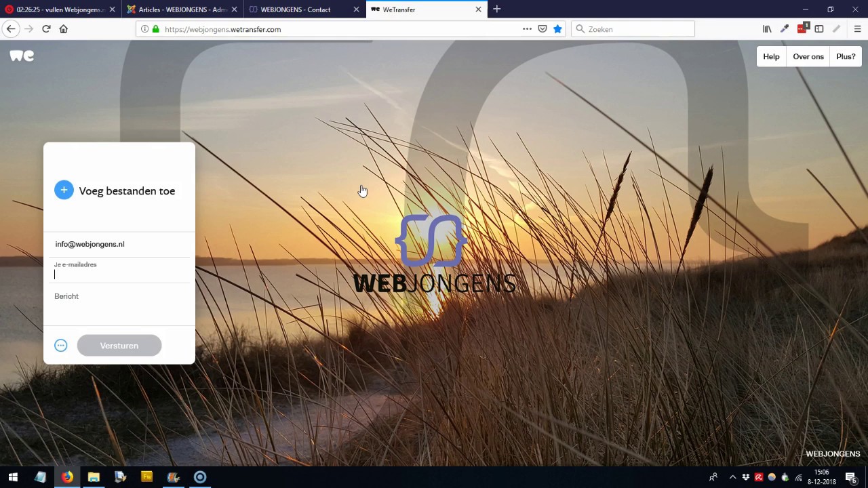Activate the eyedropper color picker extension
The height and width of the screenshot is (488, 868).
785,29
